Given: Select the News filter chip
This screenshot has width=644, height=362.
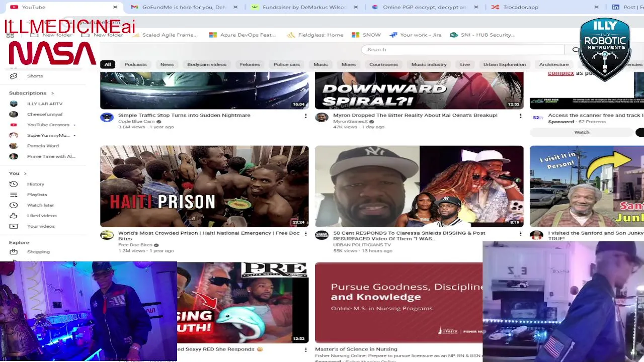Looking at the screenshot, I should click(x=167, y=64).
